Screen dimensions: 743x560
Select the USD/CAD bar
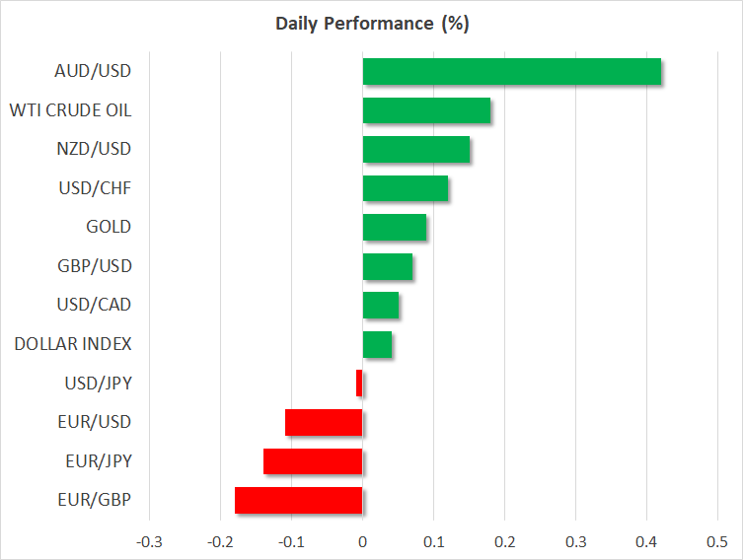click(380, 306)
